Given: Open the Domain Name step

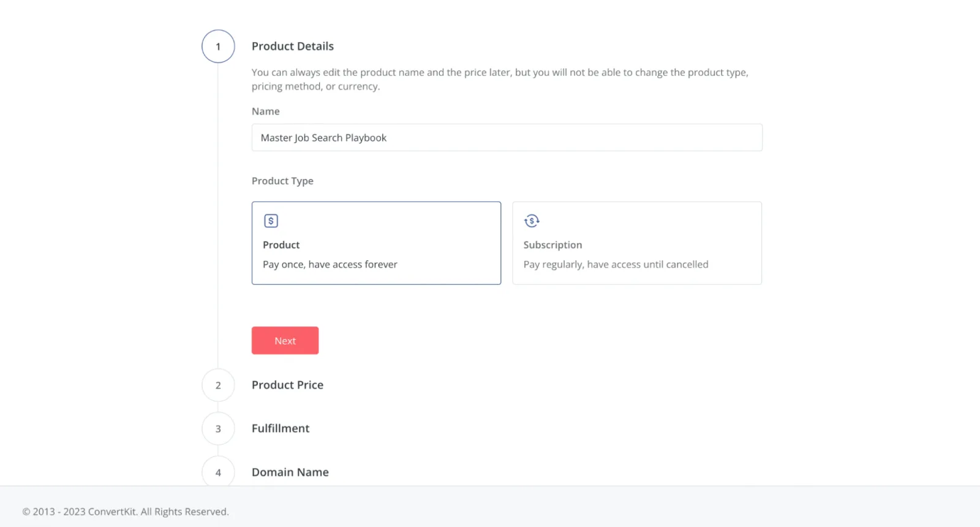Looking at the screenshot, I should pos(290,472).
